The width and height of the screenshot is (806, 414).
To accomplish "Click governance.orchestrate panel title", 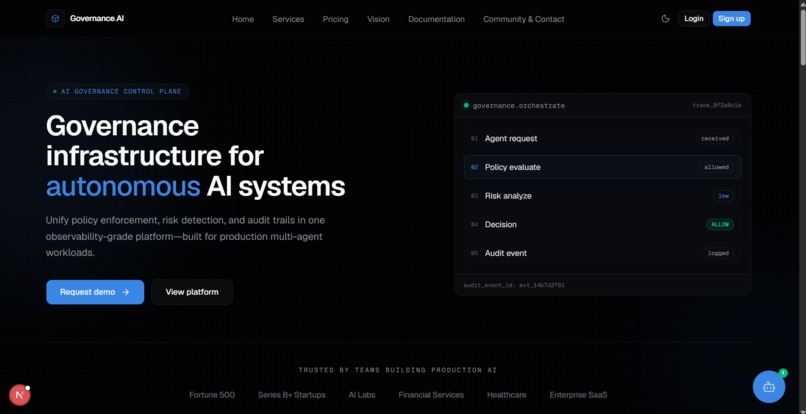I will [x=519, y=105].
